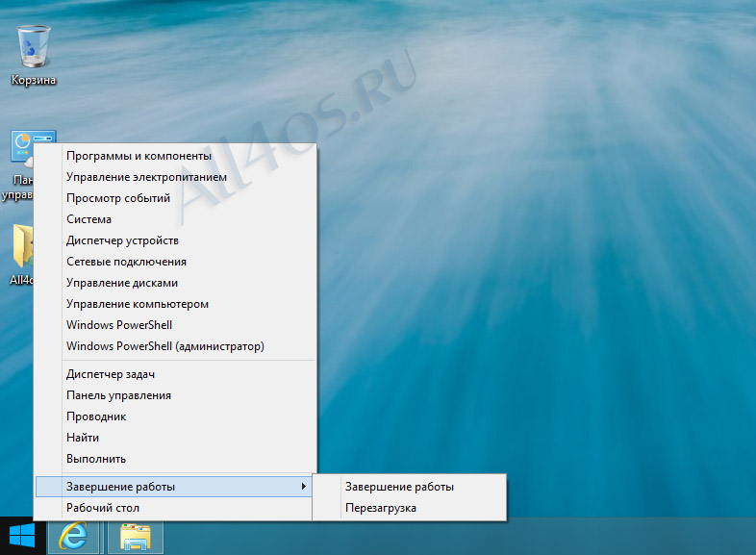Highlight the Завершение работы parent menu item
756x555 pixels.
[173, 487]
